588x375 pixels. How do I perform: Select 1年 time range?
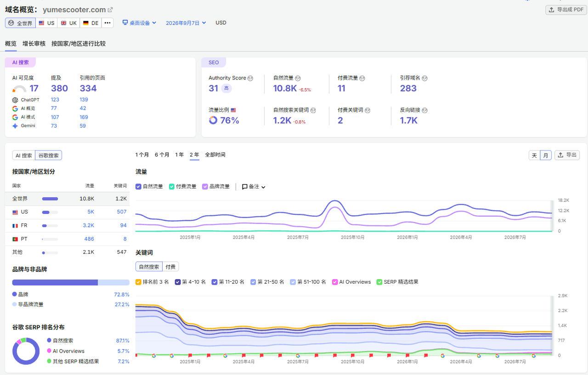click(x=180, y=155)
